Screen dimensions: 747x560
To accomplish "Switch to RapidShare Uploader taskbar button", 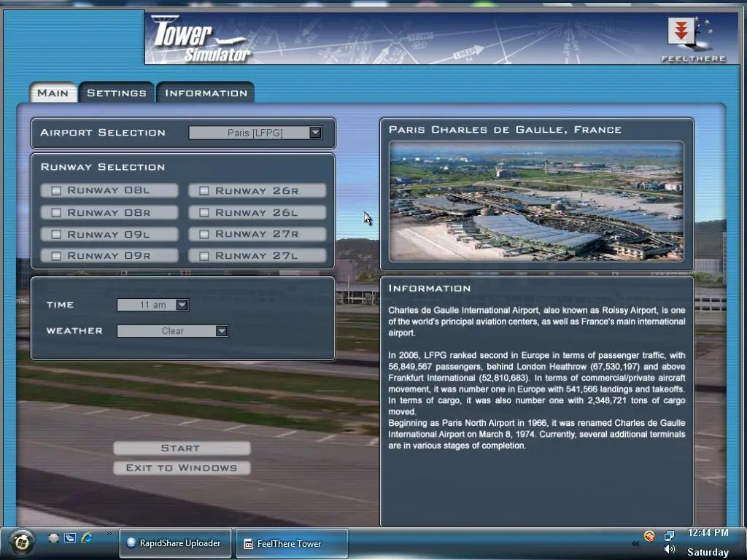I will pyautogui.click(x=175, y=542).
